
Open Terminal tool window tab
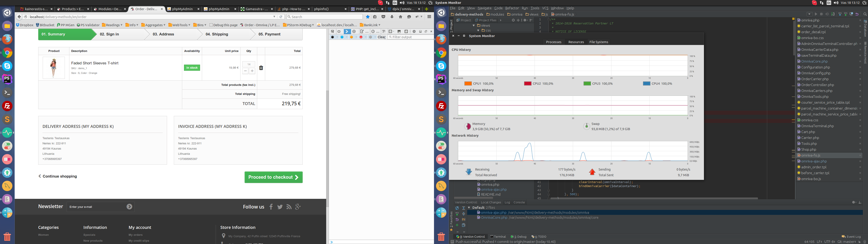click(498, 237)
